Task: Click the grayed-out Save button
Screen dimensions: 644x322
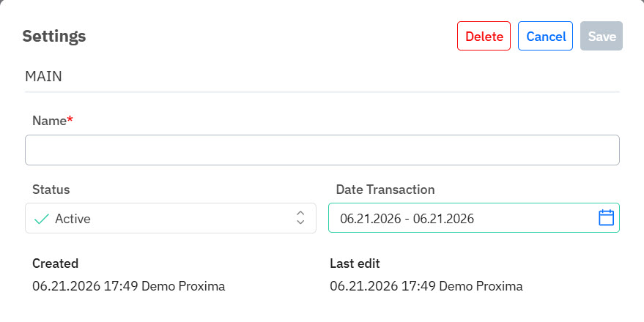Action: coord(602,36)
